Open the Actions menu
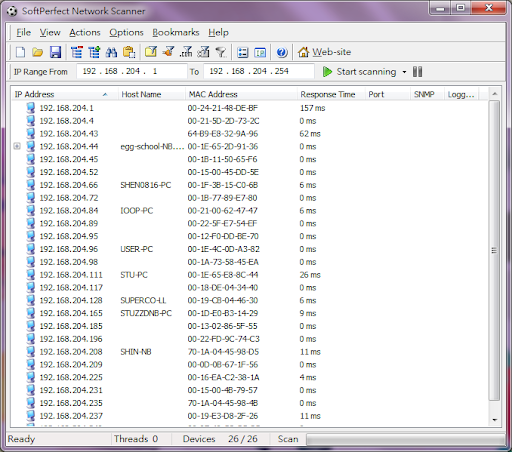512x452 pixels. 85,32
